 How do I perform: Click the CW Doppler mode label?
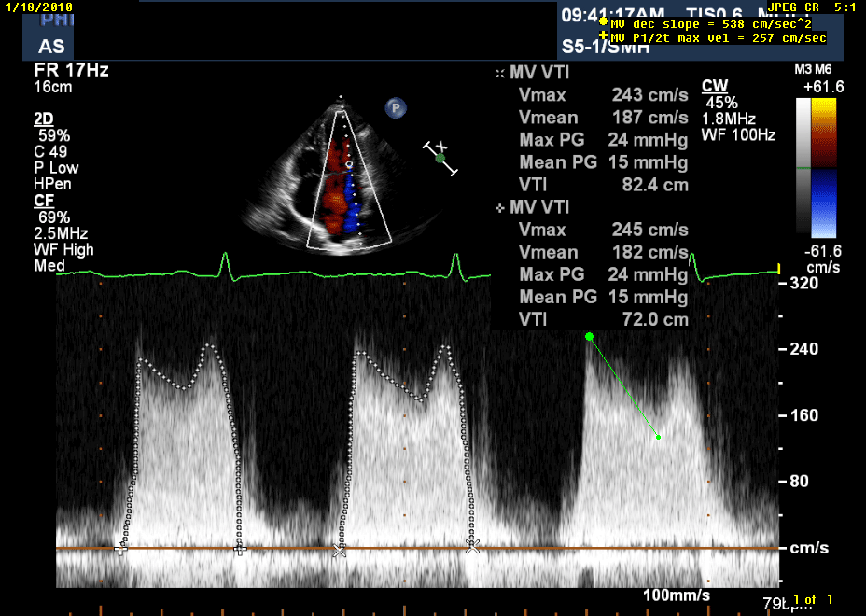pyautogui.click(x=714, y=86)
